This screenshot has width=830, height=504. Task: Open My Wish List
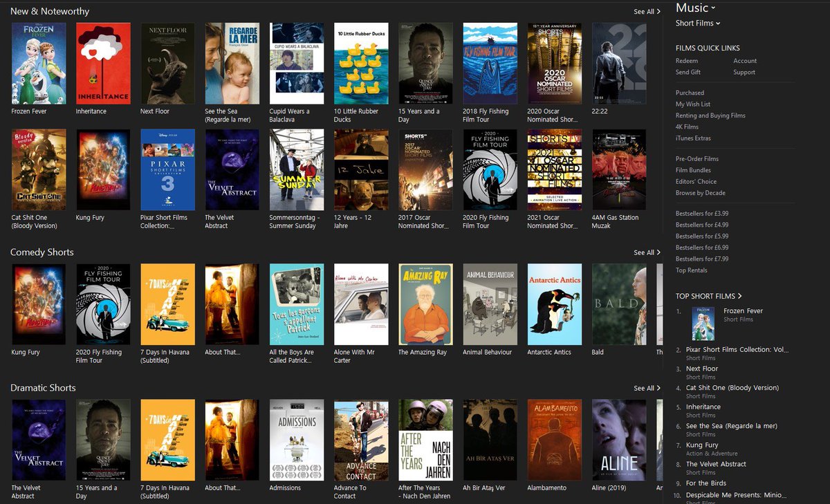click(x=693, y=104)
